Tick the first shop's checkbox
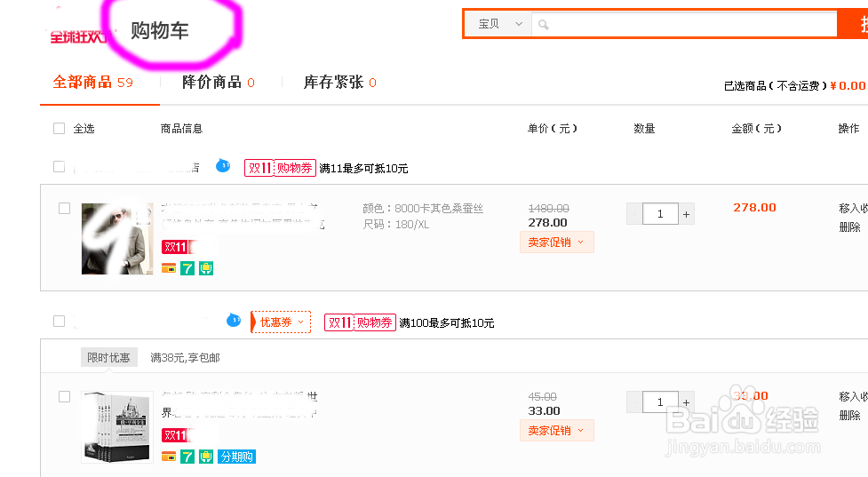The width and height of the screenshot is (868, 477). 60,167
